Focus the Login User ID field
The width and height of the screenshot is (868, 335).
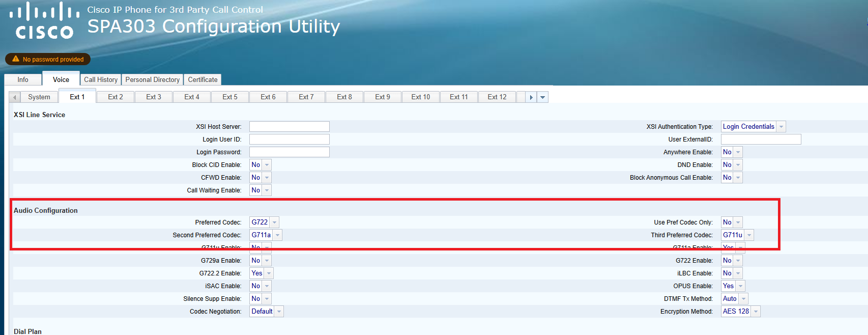(x=290, y=139)
